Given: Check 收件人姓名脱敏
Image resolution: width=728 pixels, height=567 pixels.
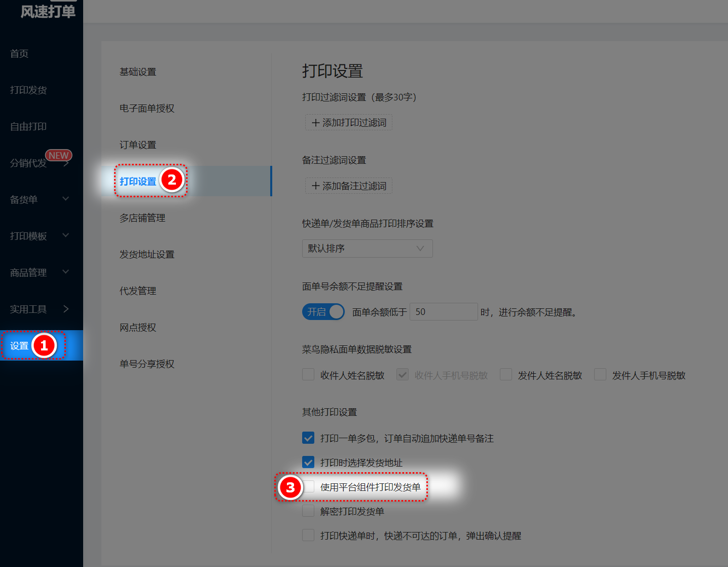Looking at the screenshot, I should (308, 375).
